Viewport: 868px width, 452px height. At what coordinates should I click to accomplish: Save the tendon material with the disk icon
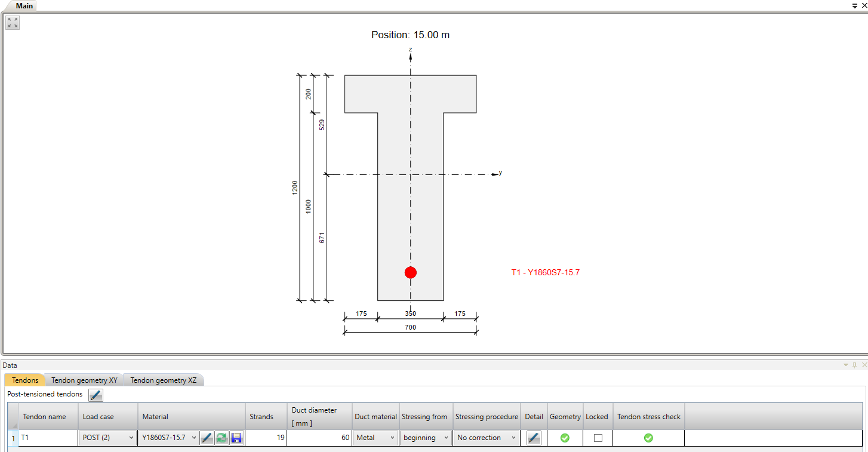pos(236,438)
